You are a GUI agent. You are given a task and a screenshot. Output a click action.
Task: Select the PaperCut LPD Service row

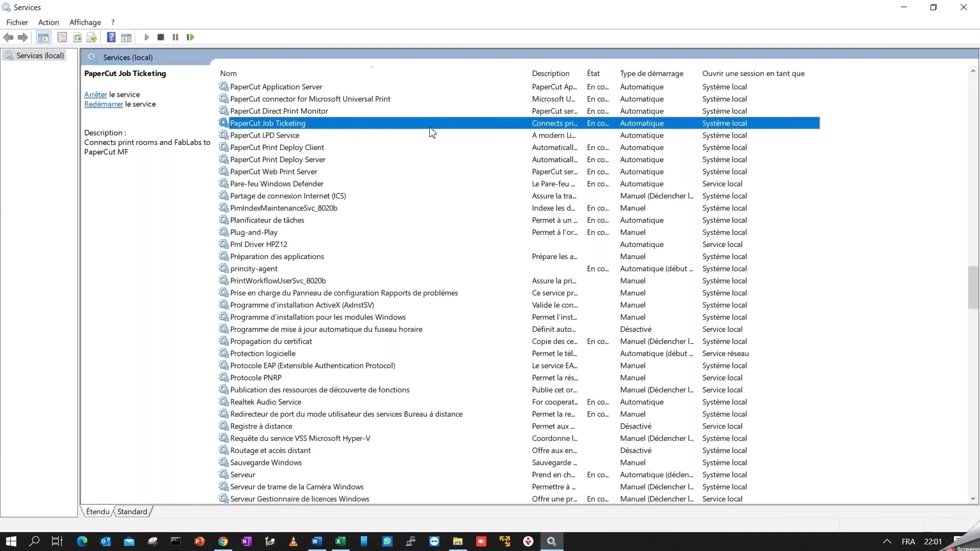tap(264, 135)
